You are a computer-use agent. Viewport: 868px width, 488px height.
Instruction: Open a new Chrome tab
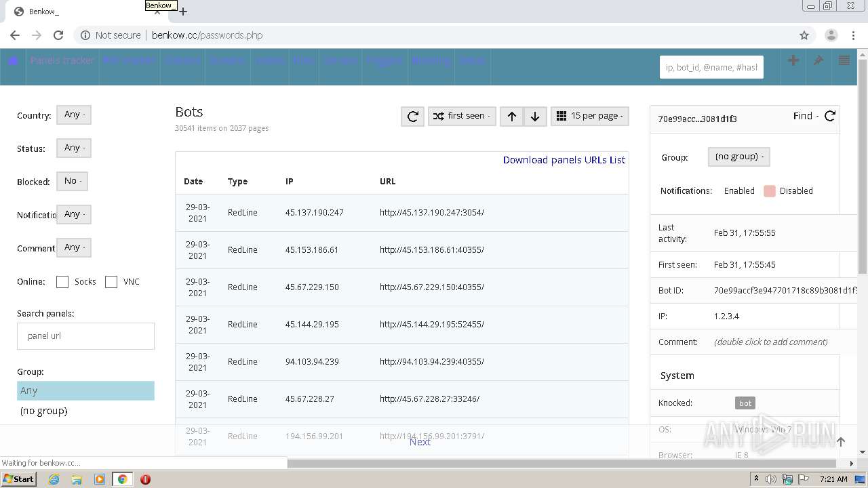click(x=183, y=12)
